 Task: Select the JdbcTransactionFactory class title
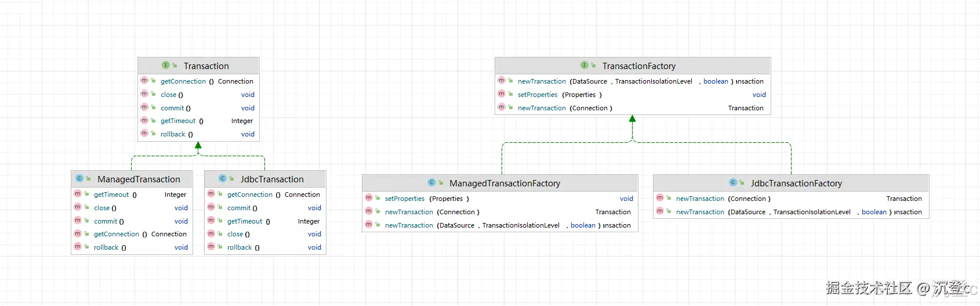point(796,183)
